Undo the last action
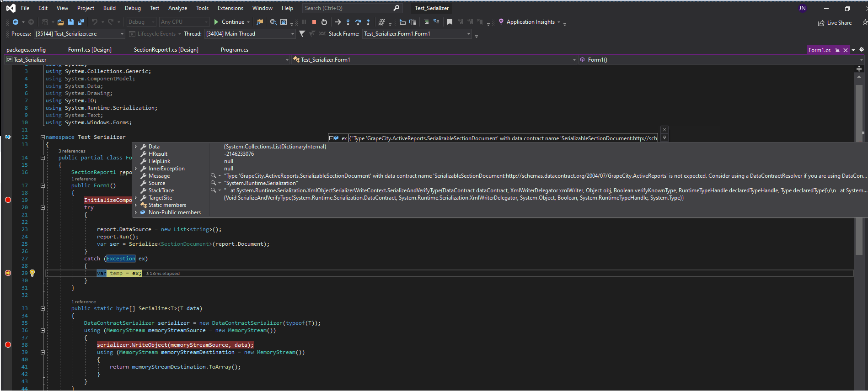 (95, 22)
